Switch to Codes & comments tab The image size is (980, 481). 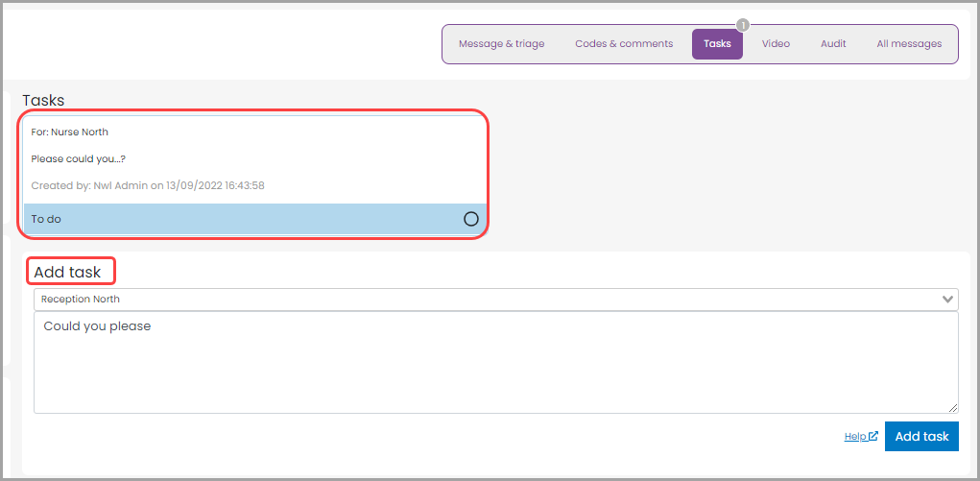[x=624, y=44]
